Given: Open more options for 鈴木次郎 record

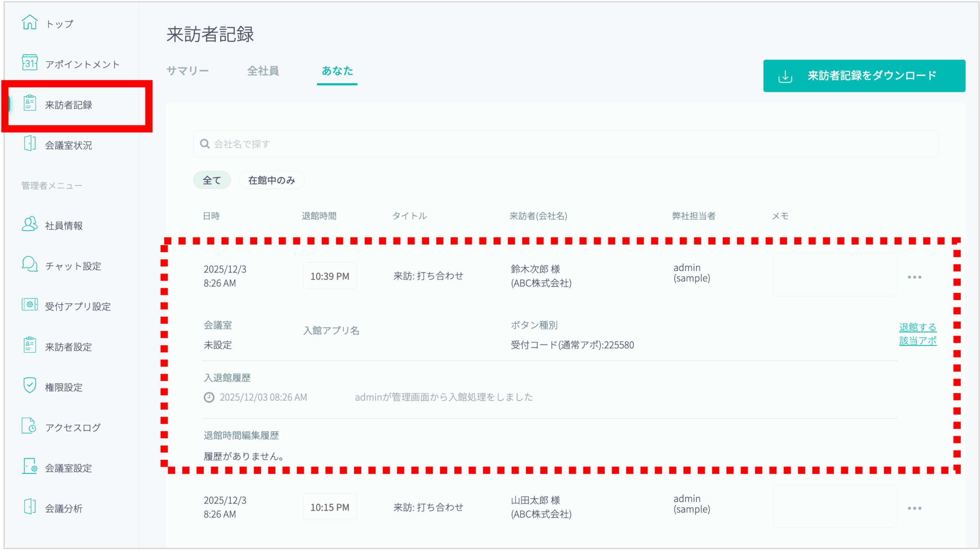Looking at the screenshot, I should (914, 277).
